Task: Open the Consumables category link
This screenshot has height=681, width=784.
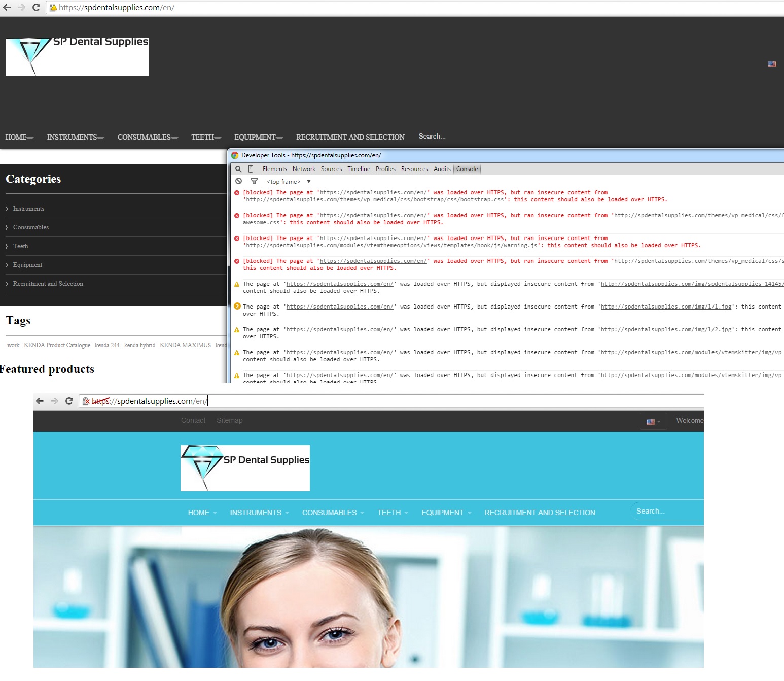Action: click(x=31, y=227)
